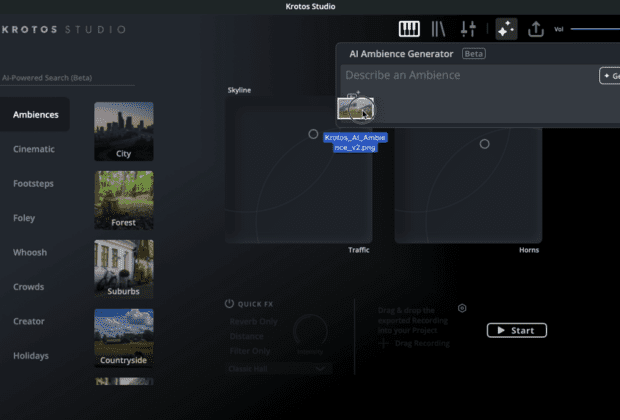The image size is (620, 420).
Task: Select the Footsteps category
Action: (33, 184)
